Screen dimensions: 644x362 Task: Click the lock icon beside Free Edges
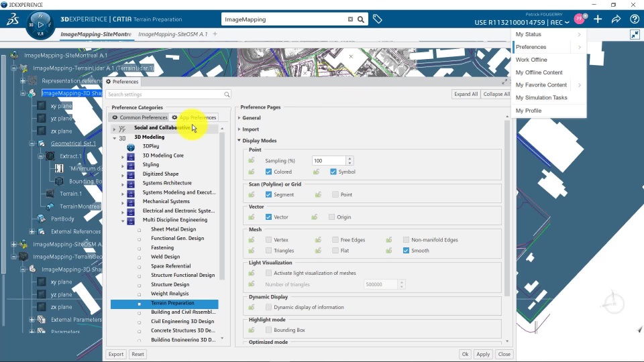click(318, 239)
